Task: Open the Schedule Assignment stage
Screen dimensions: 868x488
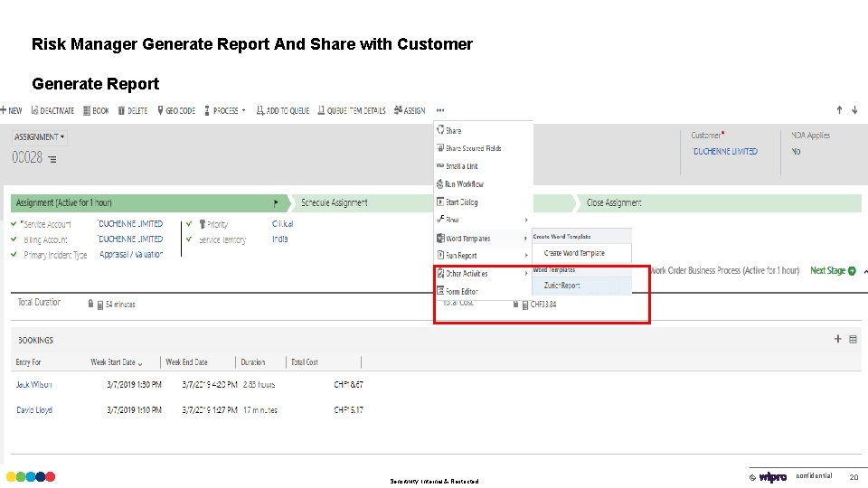Action: (x=334, y=203)
